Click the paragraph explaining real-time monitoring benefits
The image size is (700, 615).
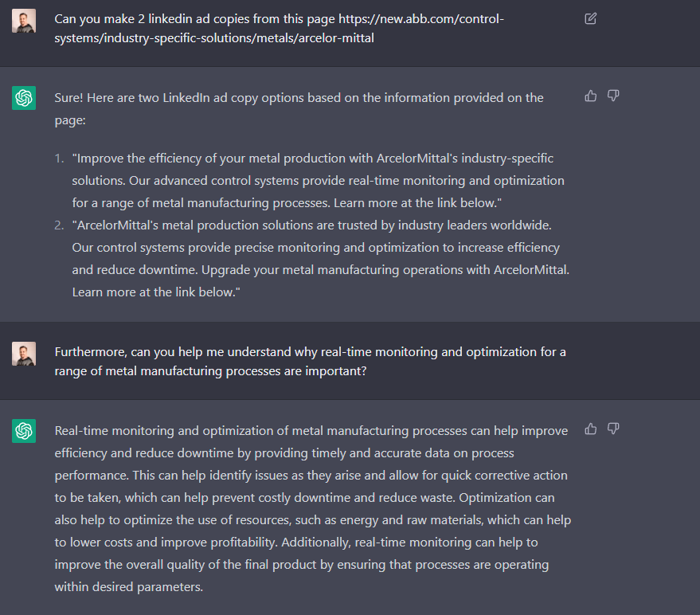(x=312, y=509)
